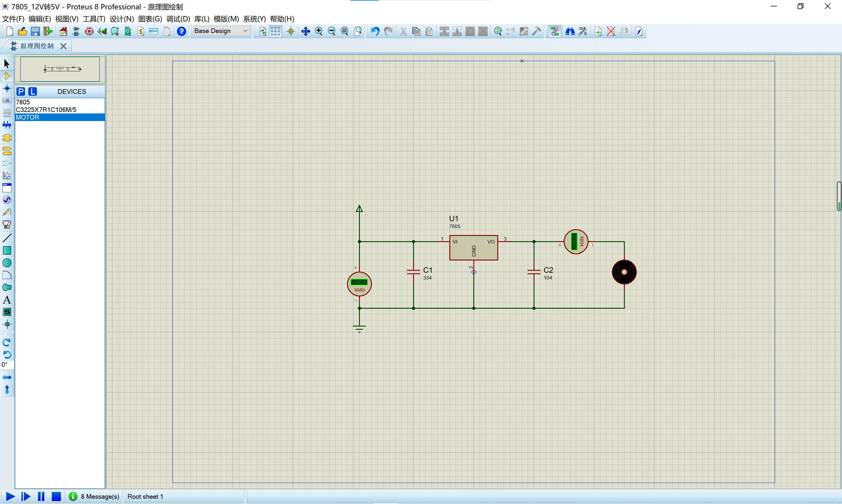Pause the simulation

pos(41,496)
